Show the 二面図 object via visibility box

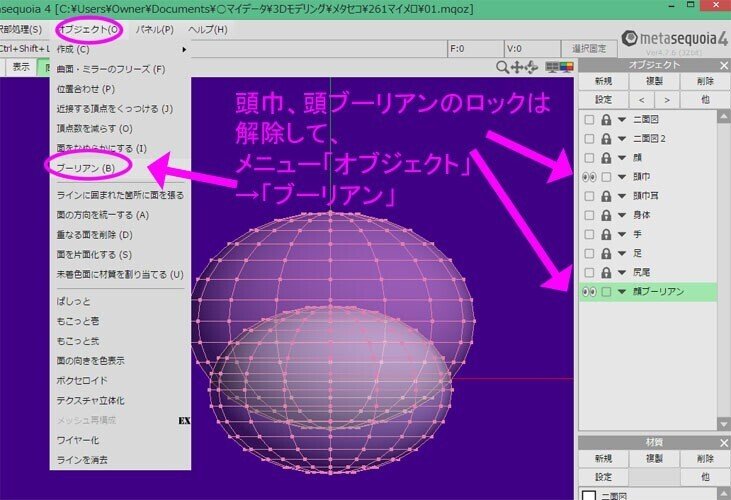point(589,120)
